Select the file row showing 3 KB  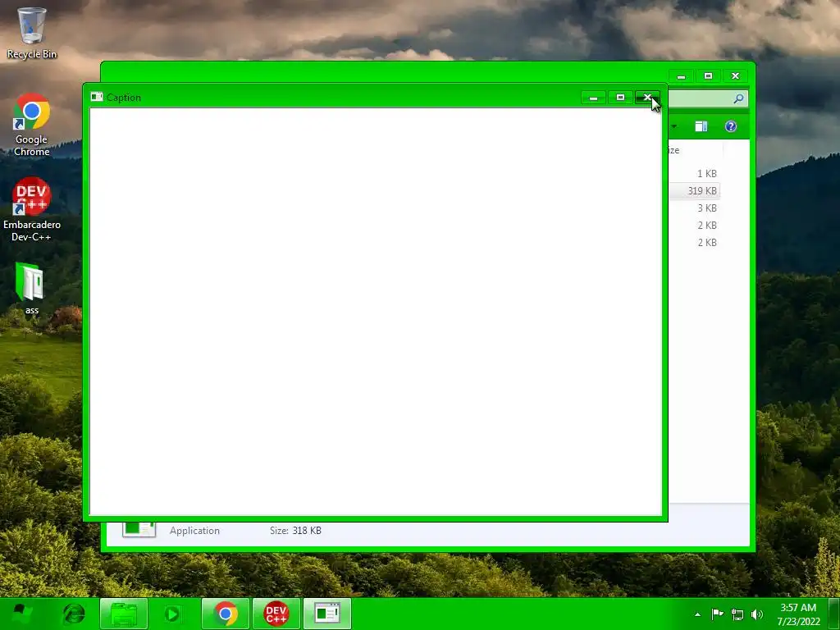pyautogui.click(x=695, y=208)
